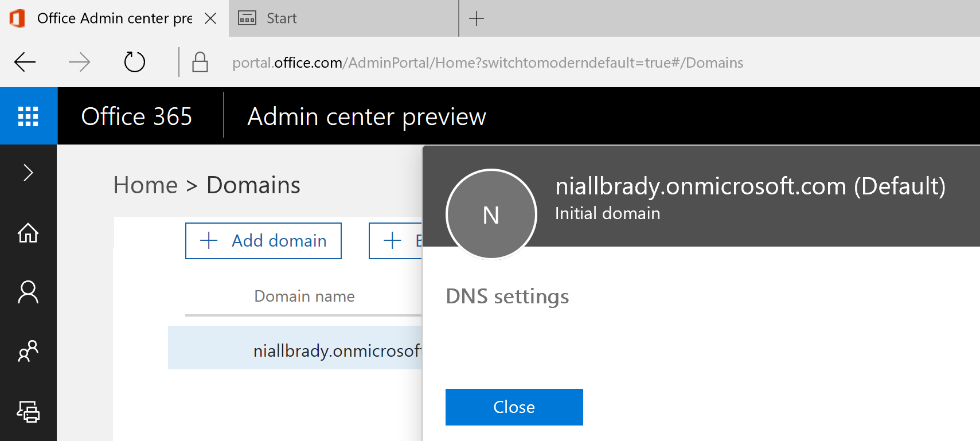The height and width of the screenshot is (441, 980).
Task: Open Resources icon in sidebar
Action: point(28,411)
